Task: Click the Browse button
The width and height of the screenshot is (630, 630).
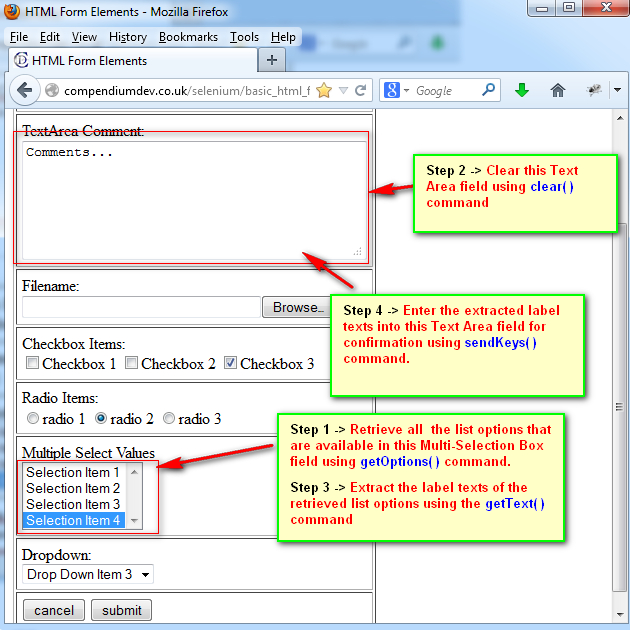Action: (298, 307)
